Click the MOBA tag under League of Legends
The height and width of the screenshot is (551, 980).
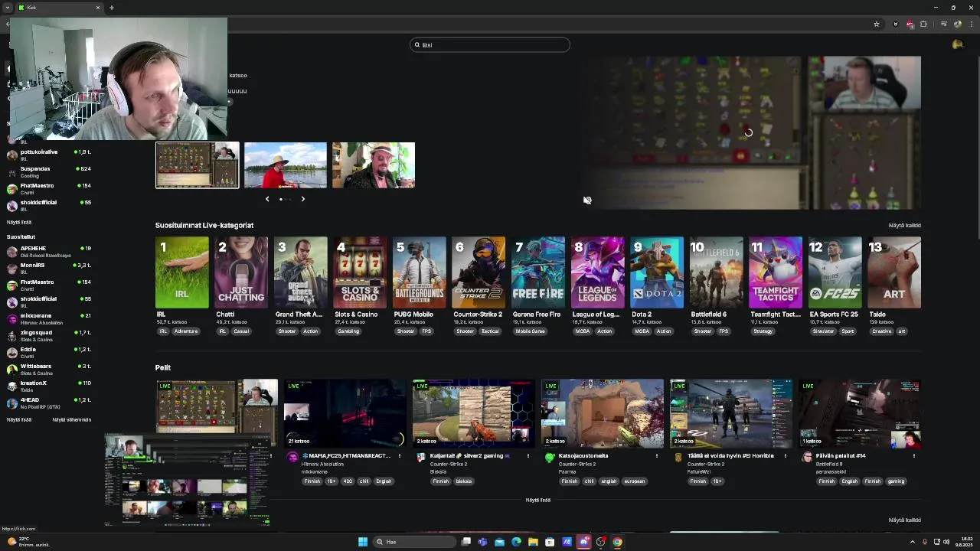[x=583, y=331]
